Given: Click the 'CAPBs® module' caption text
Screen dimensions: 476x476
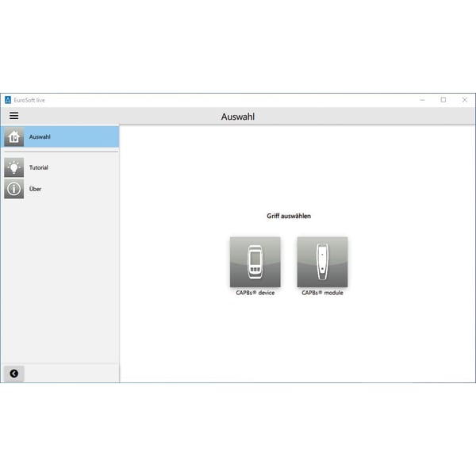Looking at the screenshot, I should coord(322,293).
